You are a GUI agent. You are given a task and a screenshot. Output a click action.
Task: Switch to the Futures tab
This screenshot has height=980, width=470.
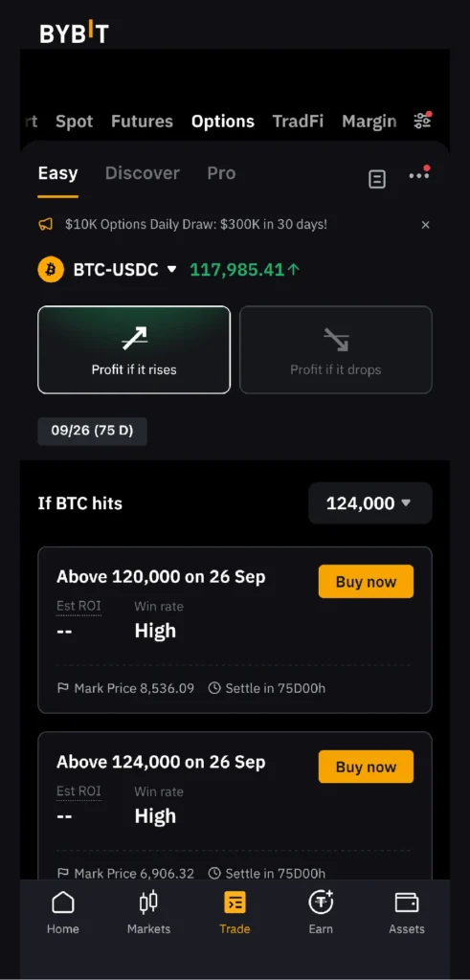click(x=142, y=122)
